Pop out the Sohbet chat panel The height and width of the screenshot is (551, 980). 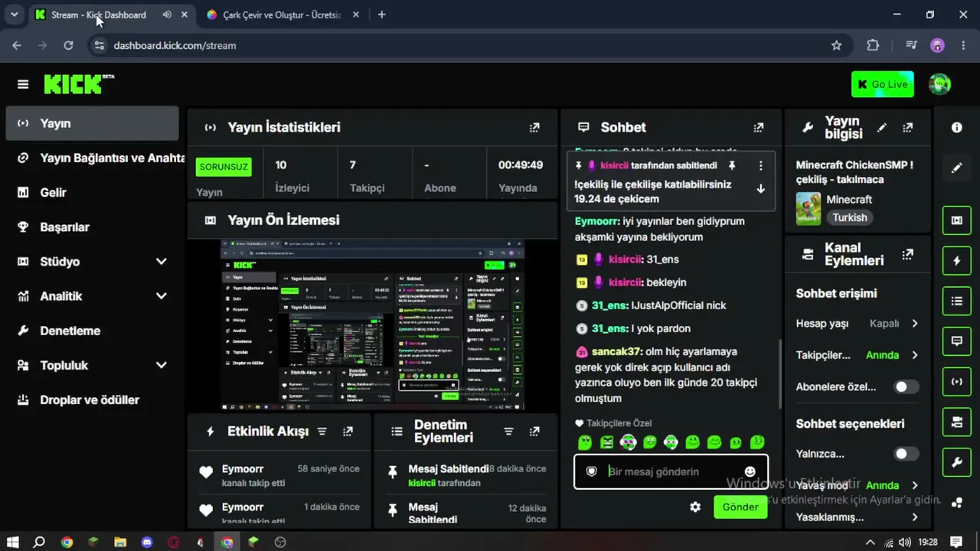pos(758,128)
